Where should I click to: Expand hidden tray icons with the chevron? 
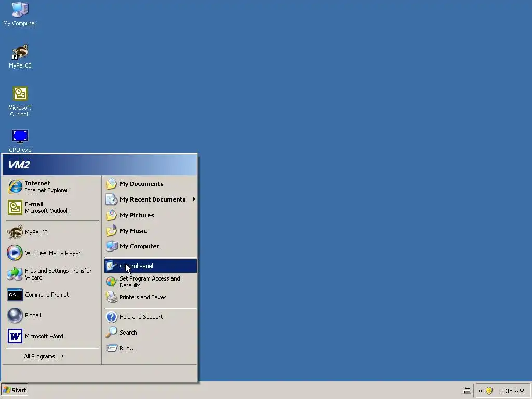pos(481,391)
